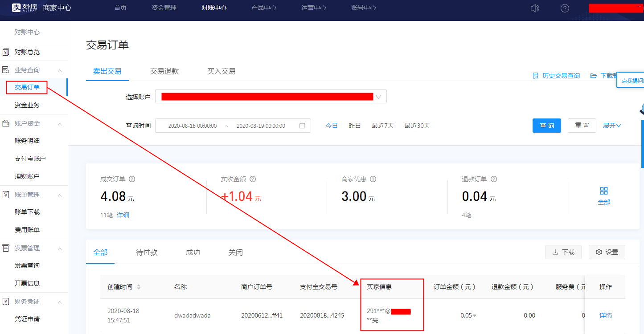Click the 业务查询 sidebar icon

click(6, 70)
